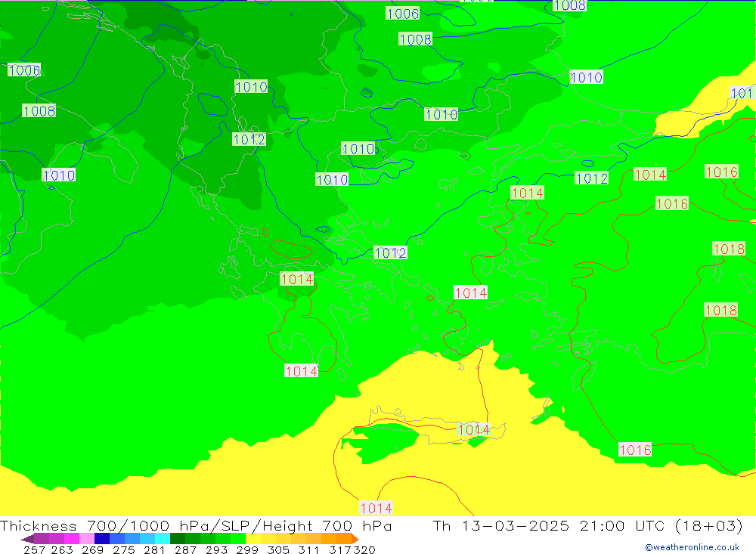Click the red 1014 label at the map's bottom edge
The height and width of the screenshot is (554, 756).
pos(376,508)
